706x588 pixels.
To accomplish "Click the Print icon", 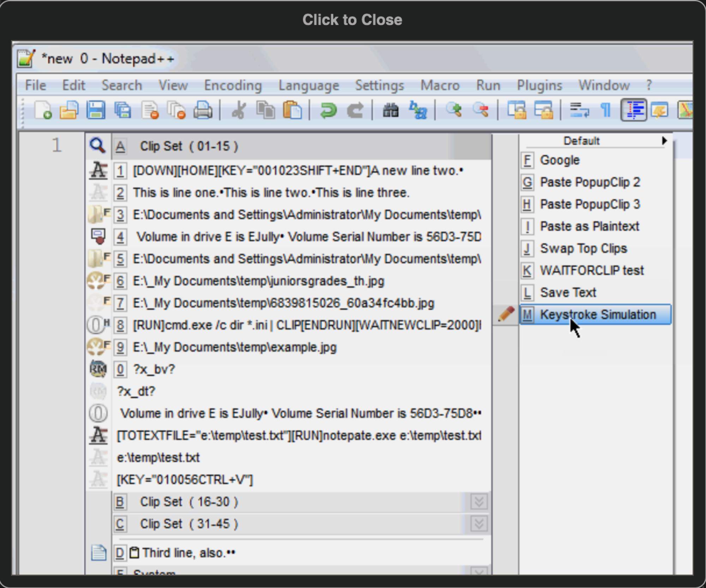I will click(203, 110).
